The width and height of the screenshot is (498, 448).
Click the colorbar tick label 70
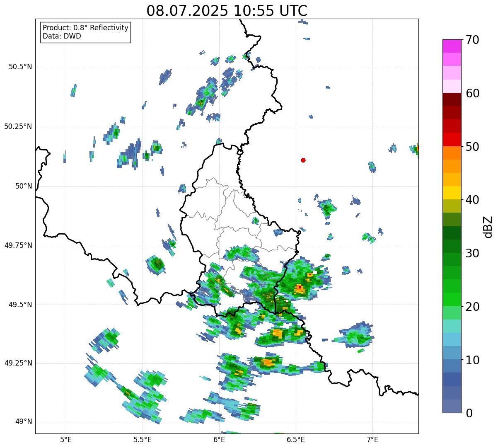472,40
